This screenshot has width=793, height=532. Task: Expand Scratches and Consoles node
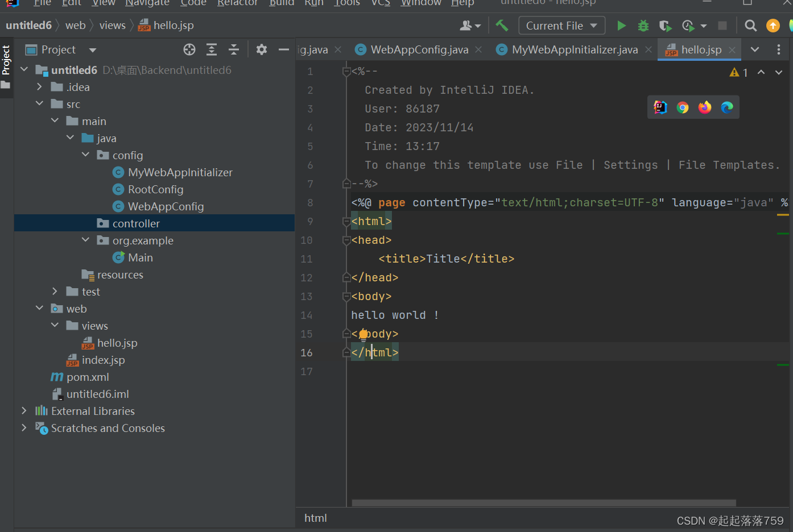[24, 427]
